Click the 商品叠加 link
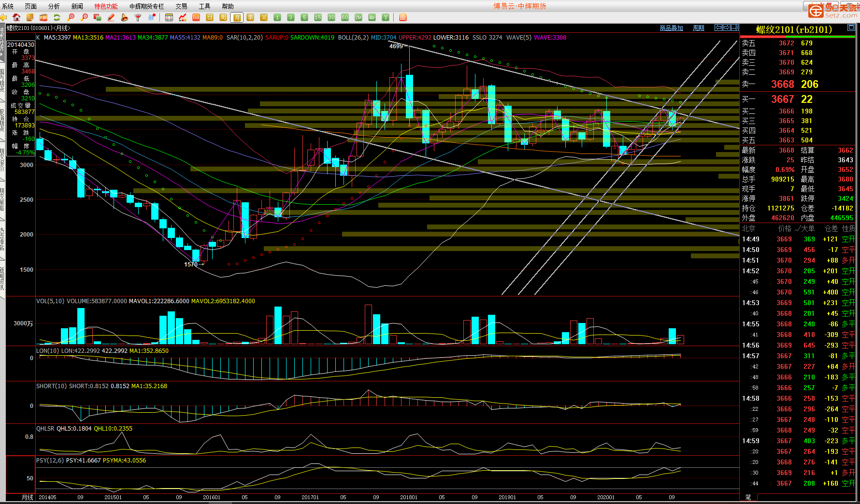This screenshot has width=860, height=504. point(671,28)
